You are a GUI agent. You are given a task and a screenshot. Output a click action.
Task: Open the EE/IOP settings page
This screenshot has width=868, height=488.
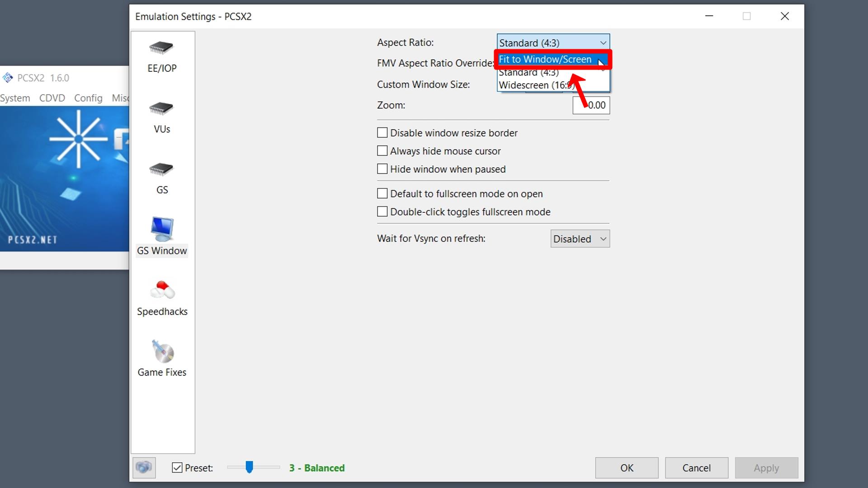[162, 57]
